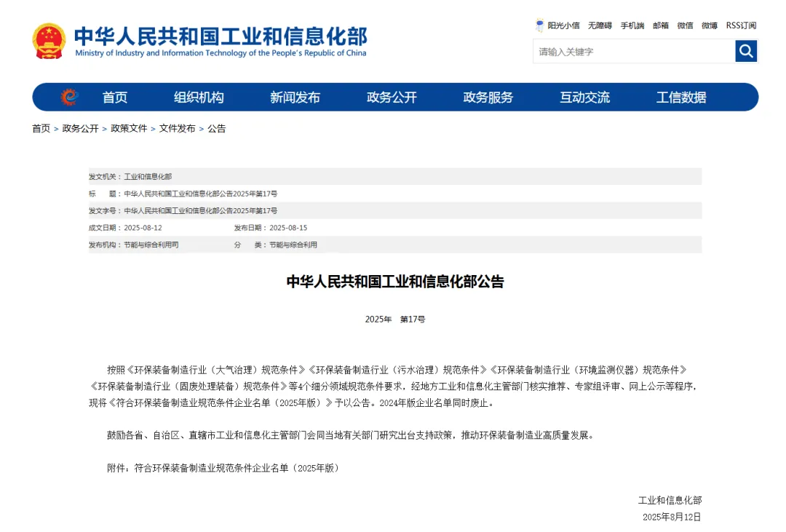Viewport: 786px width, 532px height.
Task: Navigate to 政策文件 breadcrumb
Action: click(x=129, y=128)
